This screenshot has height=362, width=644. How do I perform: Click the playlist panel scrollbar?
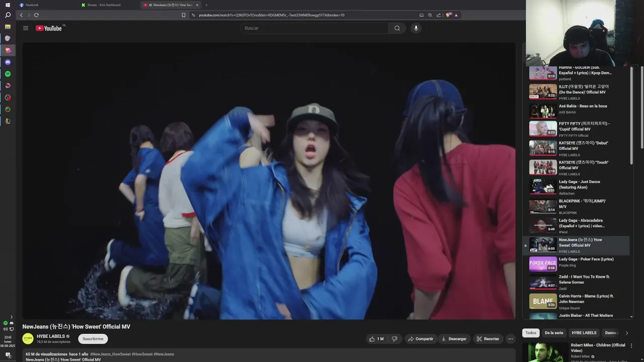(x=632, y=116)
